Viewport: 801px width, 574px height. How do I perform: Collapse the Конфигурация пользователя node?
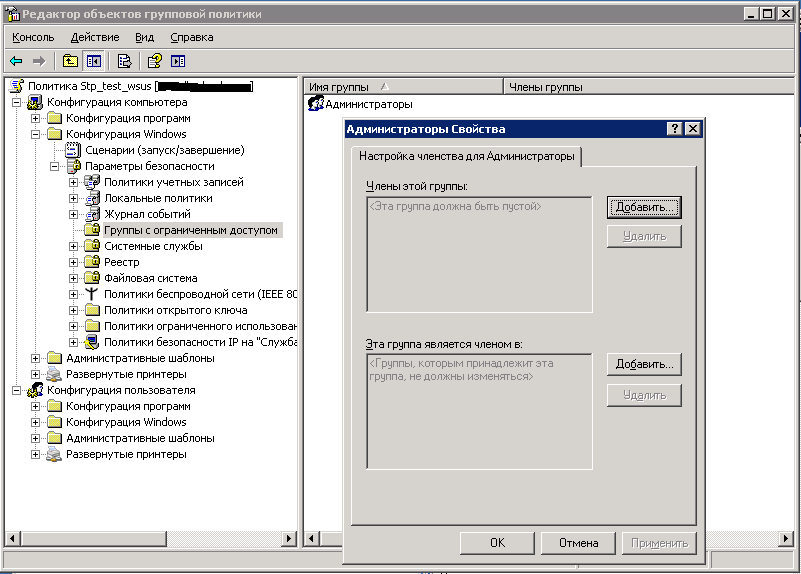click(x=16, y=390)
